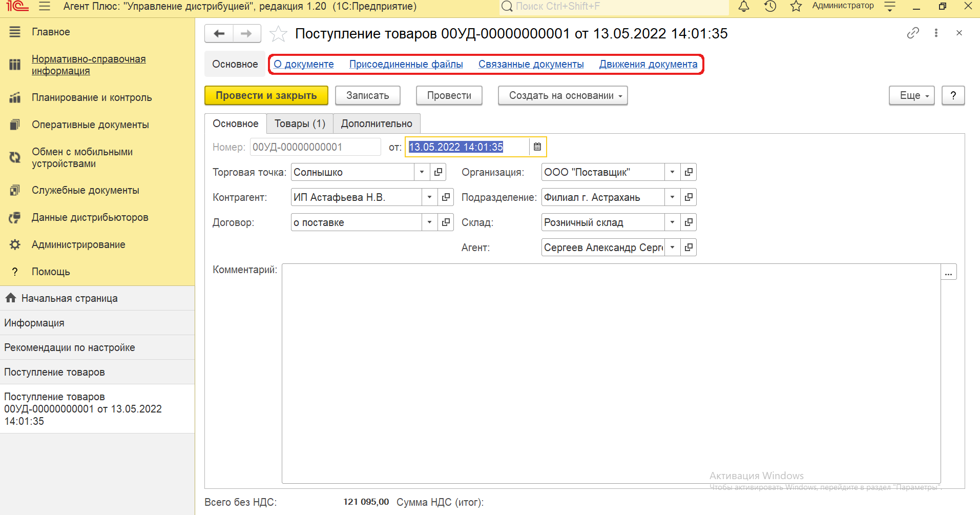
Task: Click Записать button
Action: point(368,95)
